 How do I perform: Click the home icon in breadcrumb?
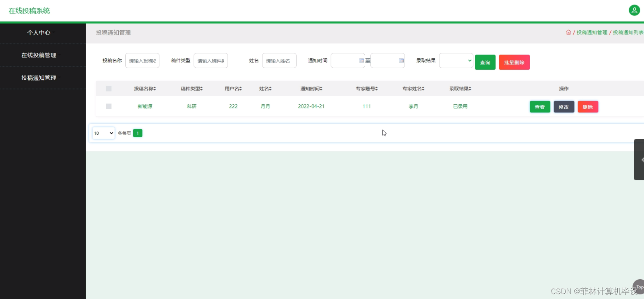pos(568,32)
